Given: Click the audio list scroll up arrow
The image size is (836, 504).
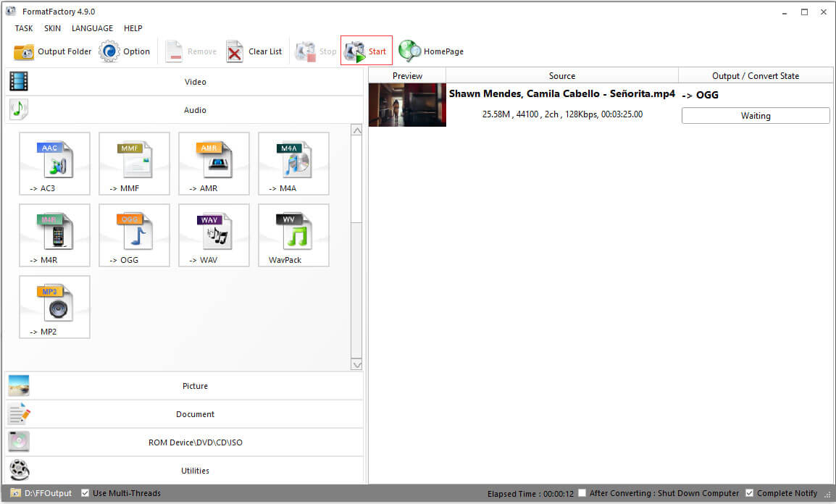Looking at the screenshot, I should (x=356, y=130).
